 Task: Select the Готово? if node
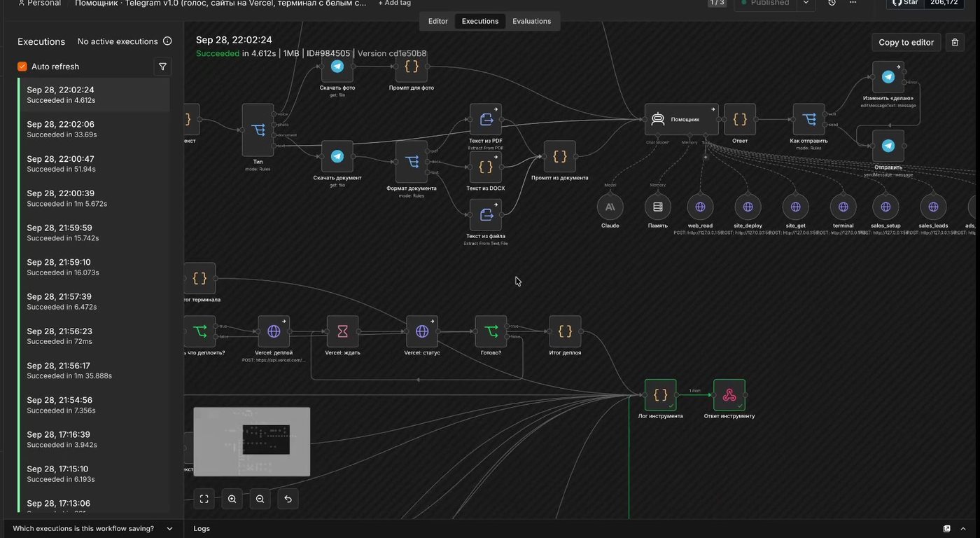pos(491,331)
